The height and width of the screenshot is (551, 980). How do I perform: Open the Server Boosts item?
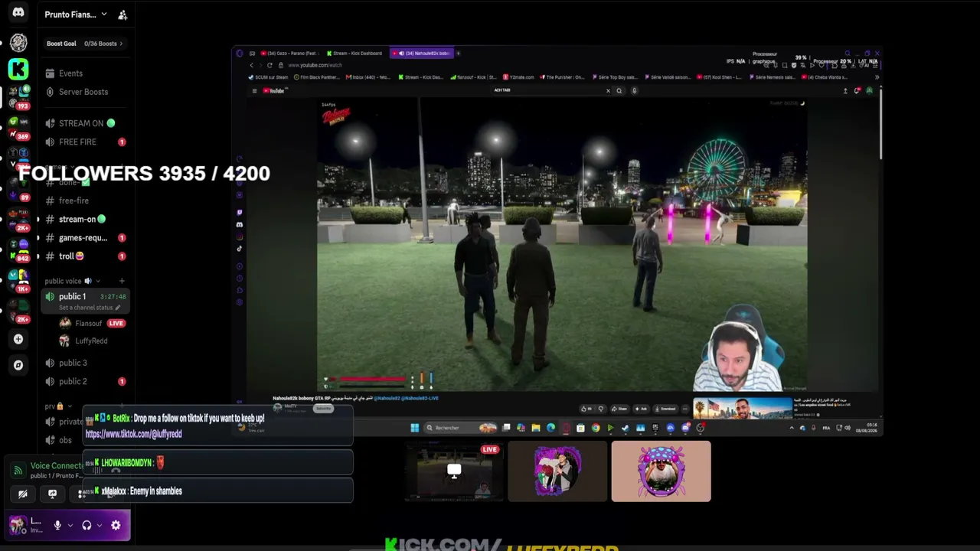pyautogui.click(x=86, y=92)
